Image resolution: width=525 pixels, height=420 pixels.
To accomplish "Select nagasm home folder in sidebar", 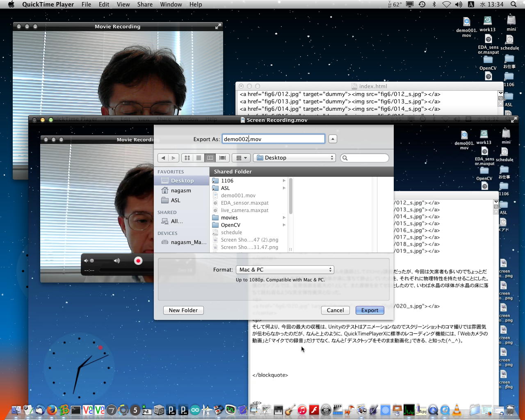I will click(x=181, y=191).
